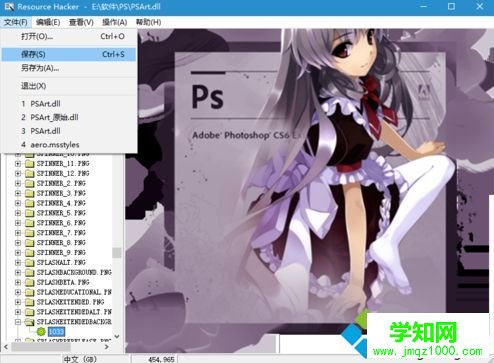Click the 中文 (GB) status bar entry
The image size is (494, 363).
tap(80, 359)
